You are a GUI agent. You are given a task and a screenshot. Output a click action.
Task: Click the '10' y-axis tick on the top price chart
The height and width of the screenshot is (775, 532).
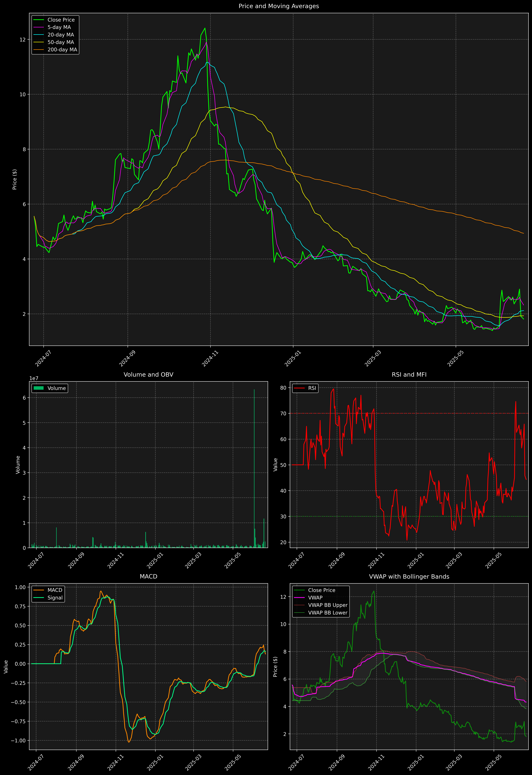click(22, 94)
